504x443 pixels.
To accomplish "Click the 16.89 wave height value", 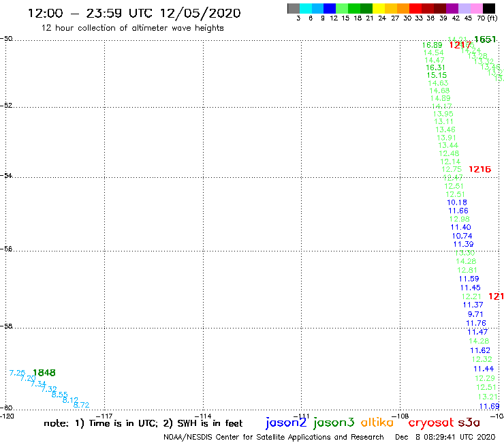I will click(x=432, y=46).
